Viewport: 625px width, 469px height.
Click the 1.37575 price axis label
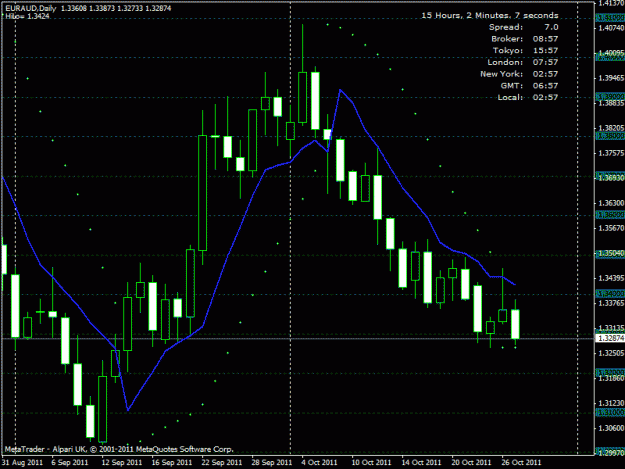coord(611,153)
